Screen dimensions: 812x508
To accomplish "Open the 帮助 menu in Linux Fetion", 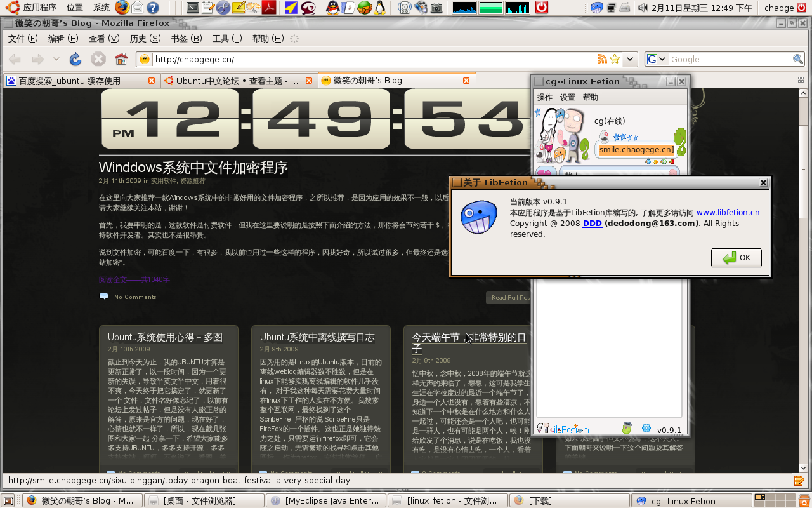I will click(x=591, y=97).
